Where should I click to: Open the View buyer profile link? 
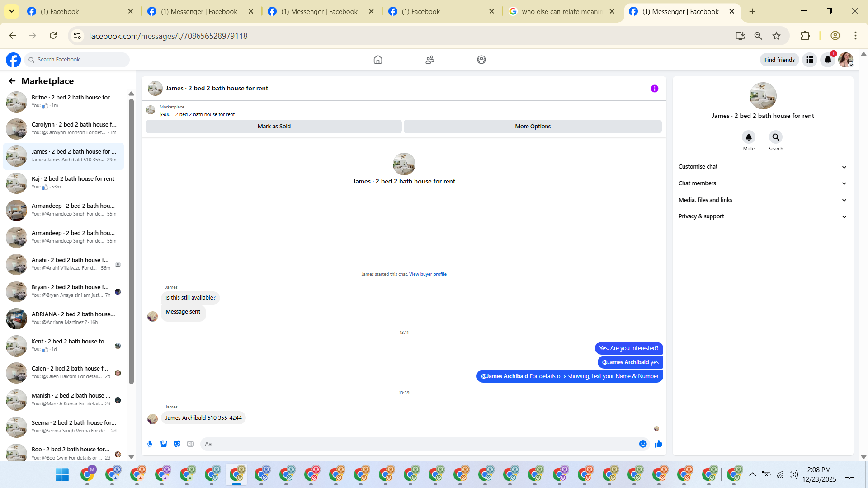(x=428, y=274)
